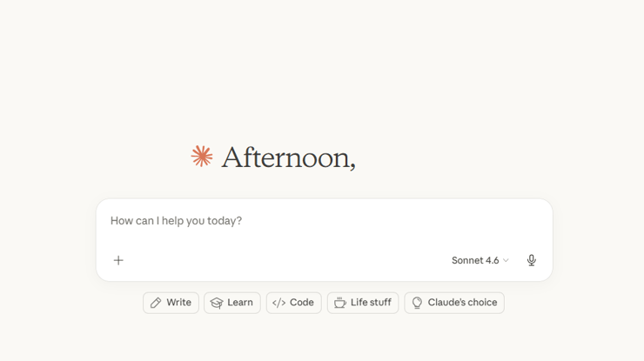Image resolution: width=644 pixels, height=361 pixels.
Task: Choose the Learn suggestion chip
Action: [x=232, y=303]
